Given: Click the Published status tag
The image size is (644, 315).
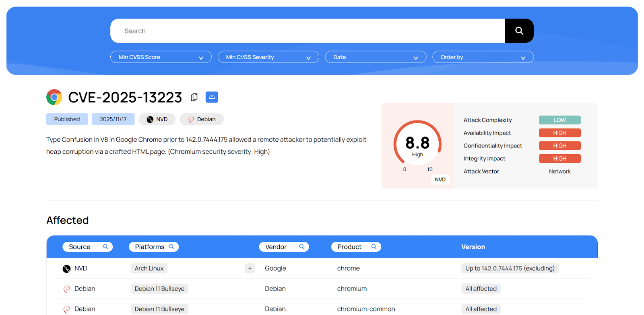Looking at the screenshot, I should tap(67, 119).
